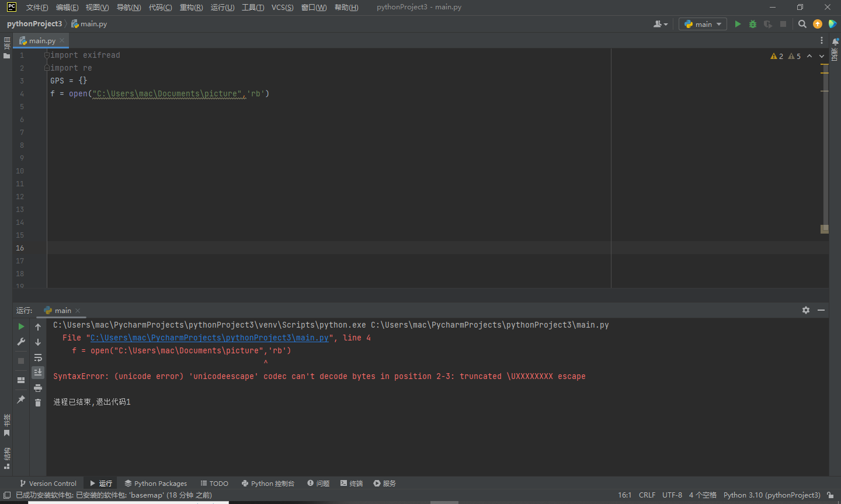
Task: Open the 帮助(H) menu
Action: 346,8
